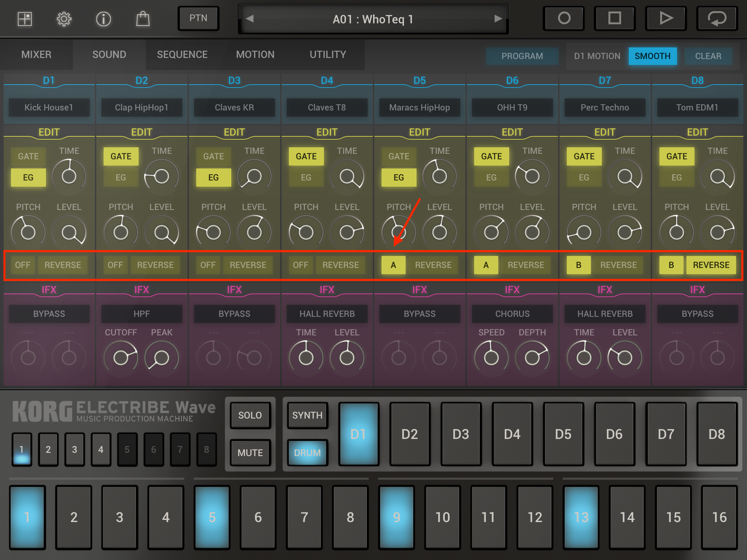
Task: Toggle GATE mode on D4
Action: tap(306, 156)
